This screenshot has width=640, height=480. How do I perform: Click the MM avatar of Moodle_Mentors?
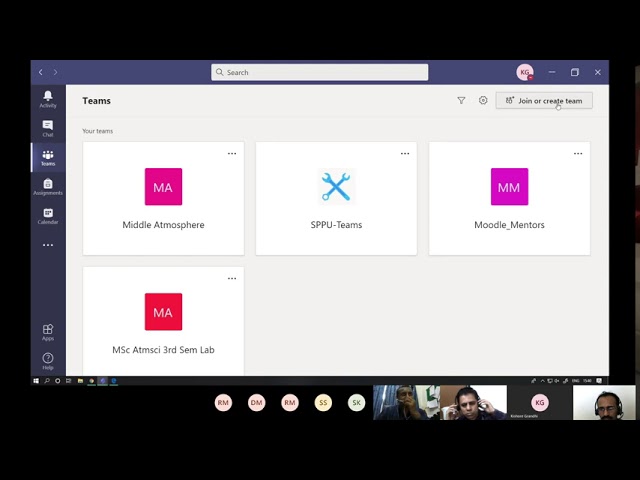pyautogui.click(x=509, y=187)
